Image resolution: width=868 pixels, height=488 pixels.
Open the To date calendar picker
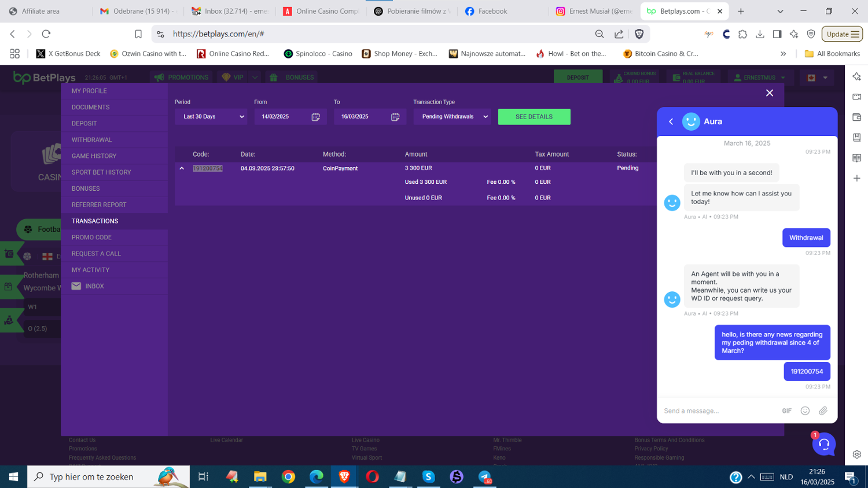coord(395,117)
